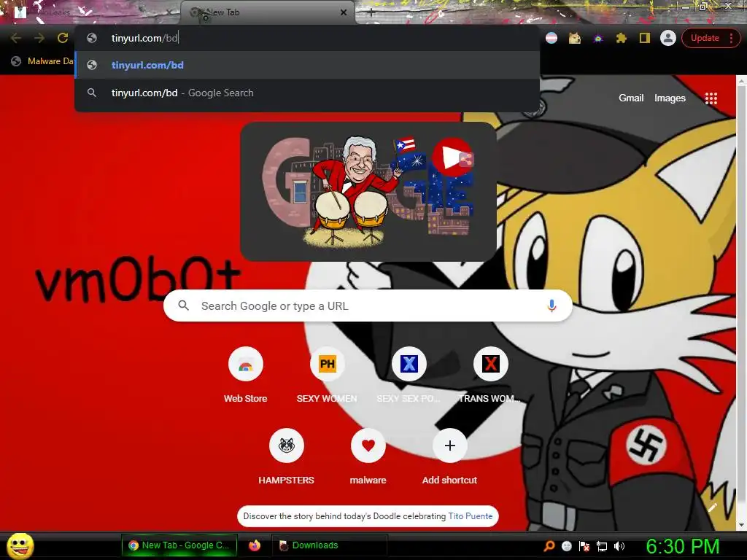Open the red X shortcut tile
Image resolution: width=747 pixels, height=560 pixels.
tap(491, 365)
